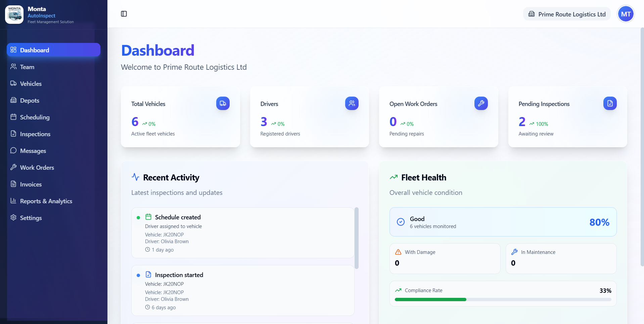
Task: Toggle the sidebar collapse control
Action: [x=124, y=13]
